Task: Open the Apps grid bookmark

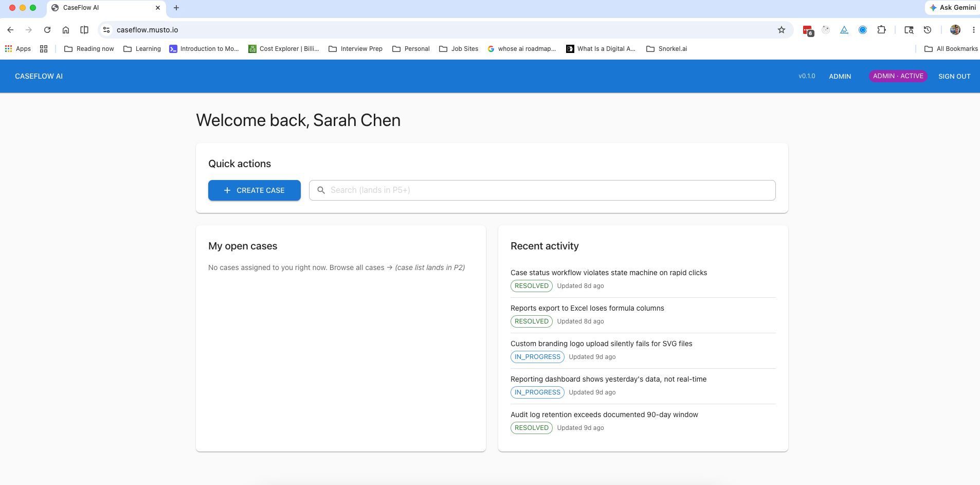Action: click(18, 49)
